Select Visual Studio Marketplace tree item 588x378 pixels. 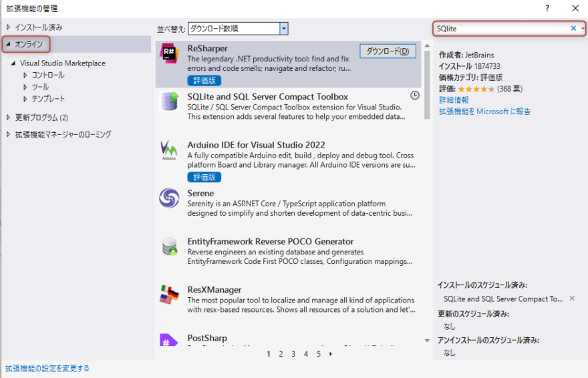click(63, 63)
